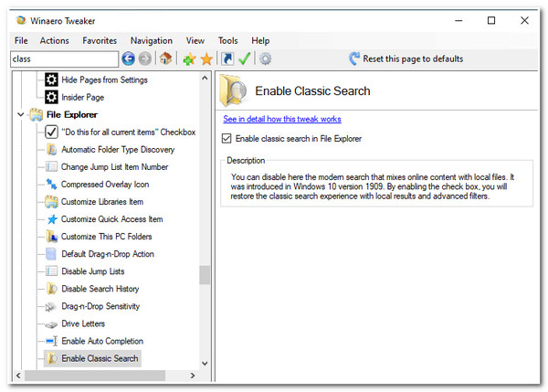
Task: Click the Reset page blue arrow icon
Action: pyautogui.click(x=354, y=58)
